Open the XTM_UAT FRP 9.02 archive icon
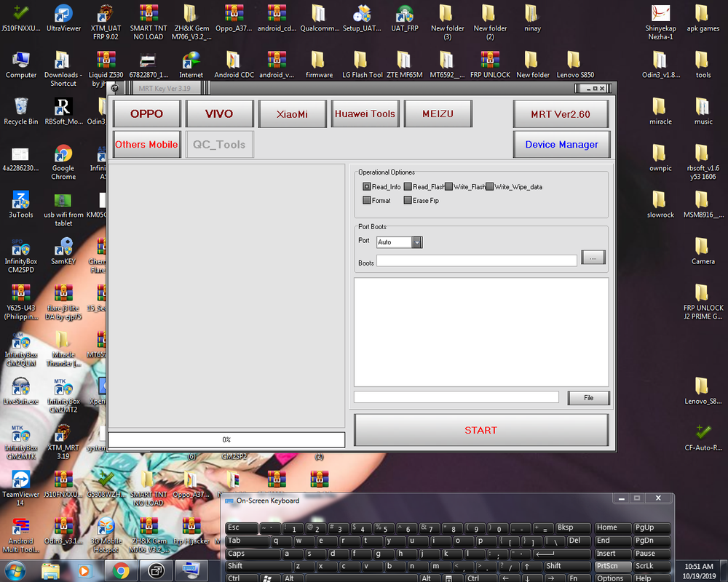 coord(106,23)
